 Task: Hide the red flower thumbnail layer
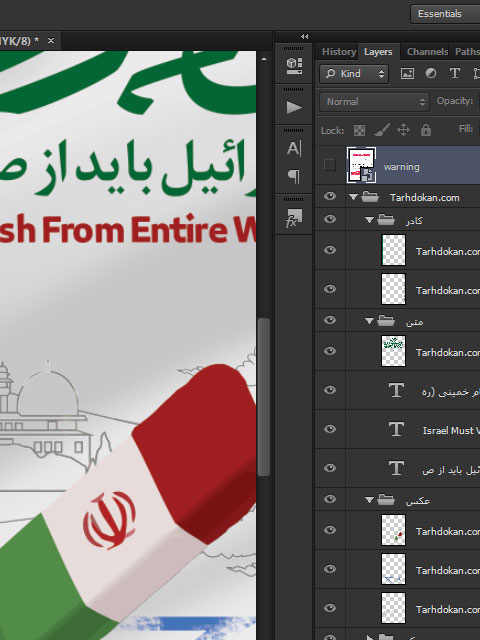330,530
